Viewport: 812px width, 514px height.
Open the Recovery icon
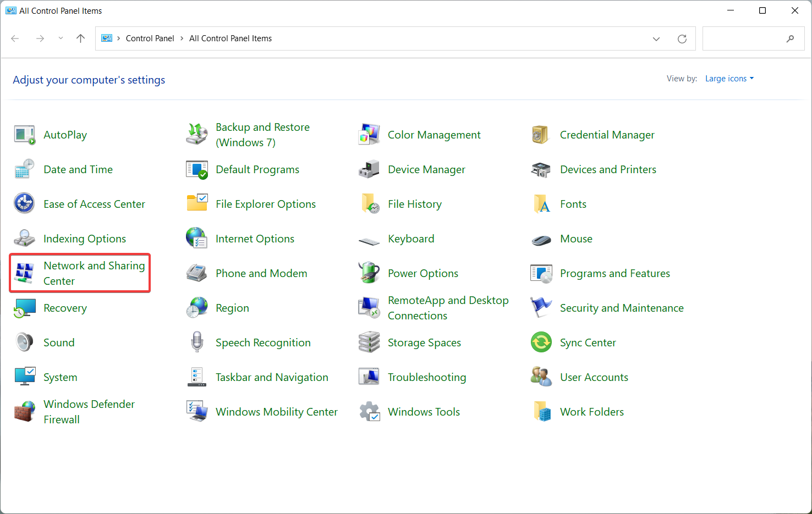pyautogui.click(x=24, y=308)
